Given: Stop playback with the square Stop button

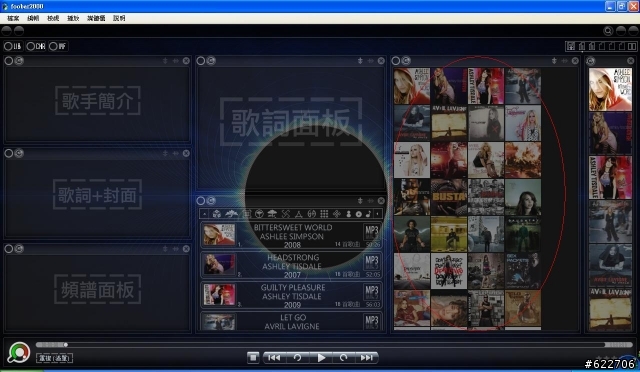Looking at the screenshot, I should click(253, 358).
